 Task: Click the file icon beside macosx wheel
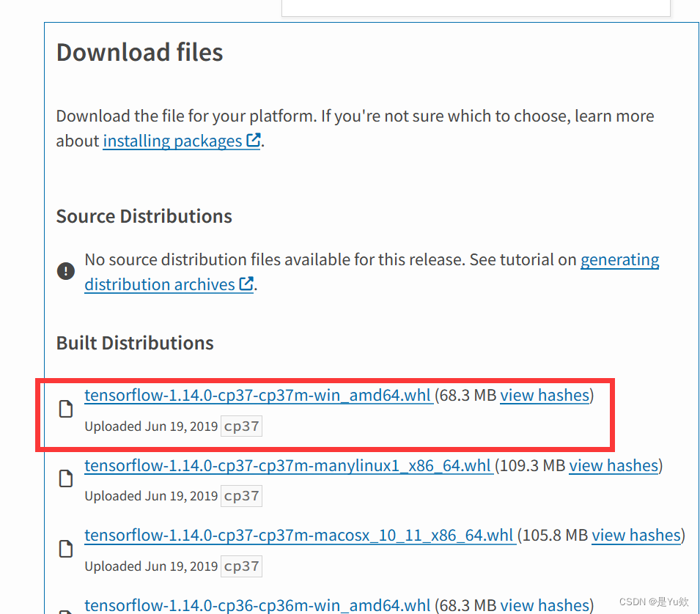click(x=65, y=548)
